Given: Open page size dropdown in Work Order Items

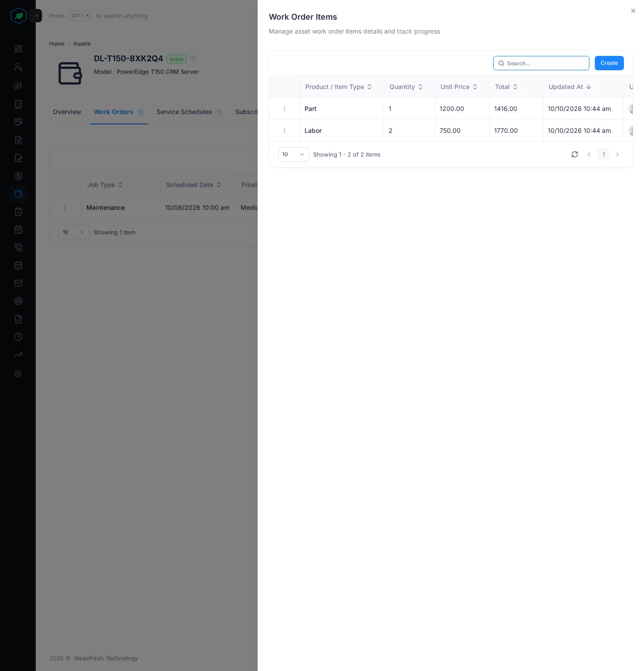Looking at the screenshot, I should pos(294,154).
